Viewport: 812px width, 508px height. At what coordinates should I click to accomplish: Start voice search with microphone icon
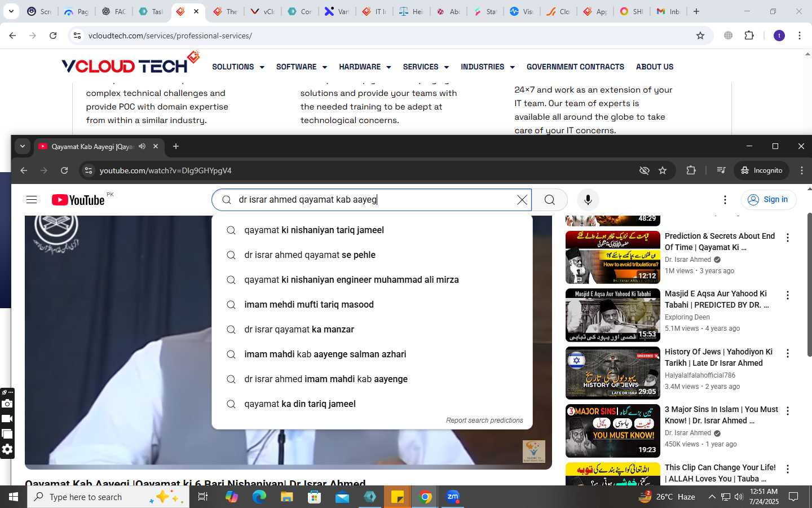[x=588, y=200]
